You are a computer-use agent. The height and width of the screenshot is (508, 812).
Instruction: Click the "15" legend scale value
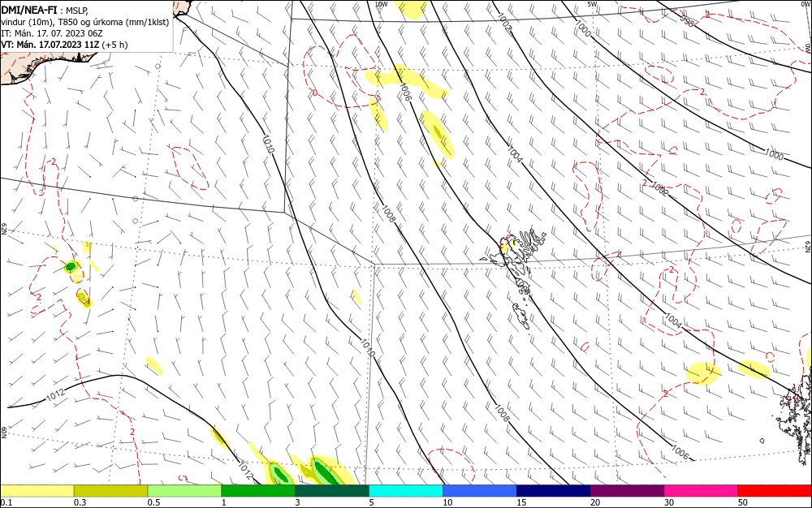coord(521,502)
